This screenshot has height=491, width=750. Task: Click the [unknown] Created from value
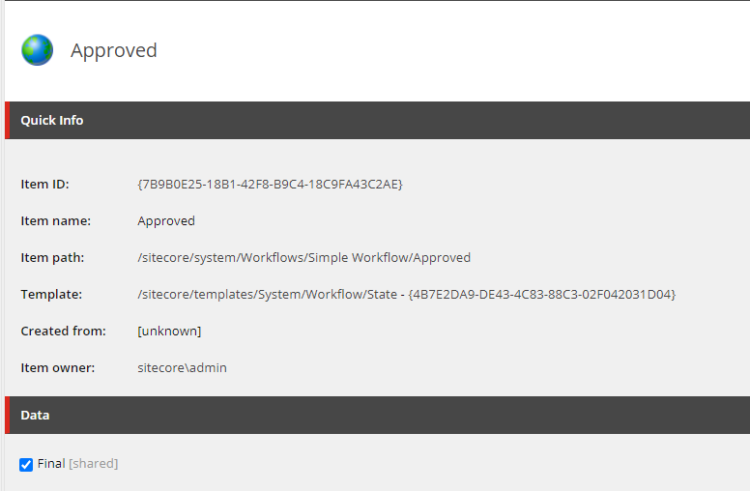click(x=169, y=331)
